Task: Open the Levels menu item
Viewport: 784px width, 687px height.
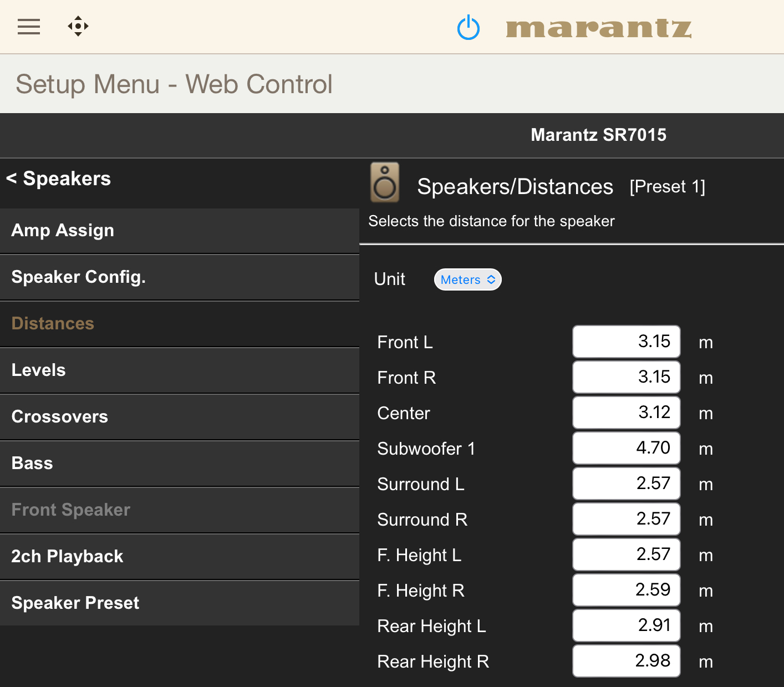Action: tap(180, 370)
